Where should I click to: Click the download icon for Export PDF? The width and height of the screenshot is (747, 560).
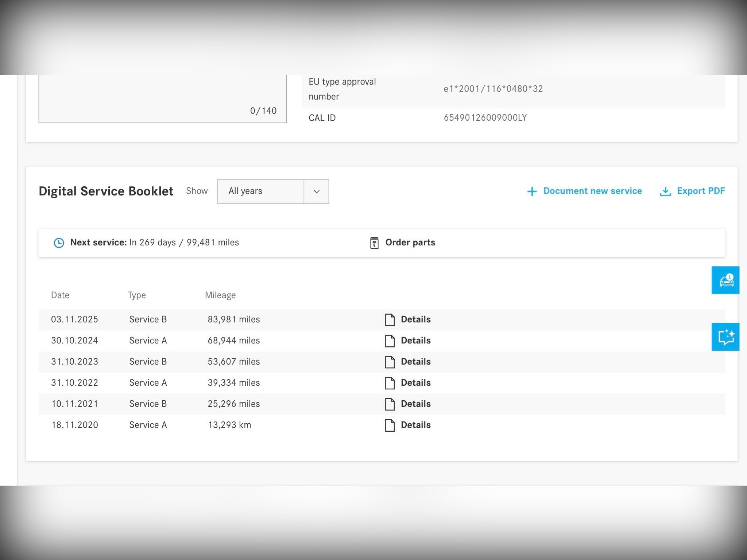[x=665, y=191]
